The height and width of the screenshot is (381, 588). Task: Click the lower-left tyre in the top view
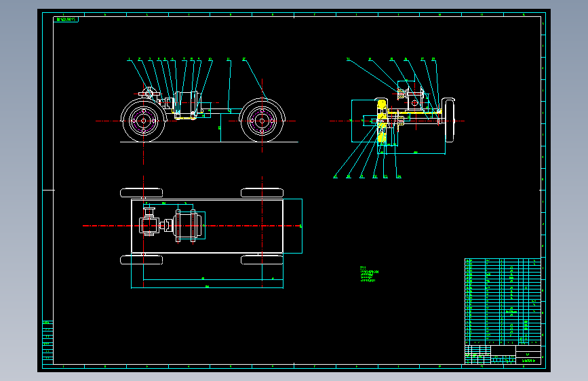pyautogui.click(x=141, y=260)
